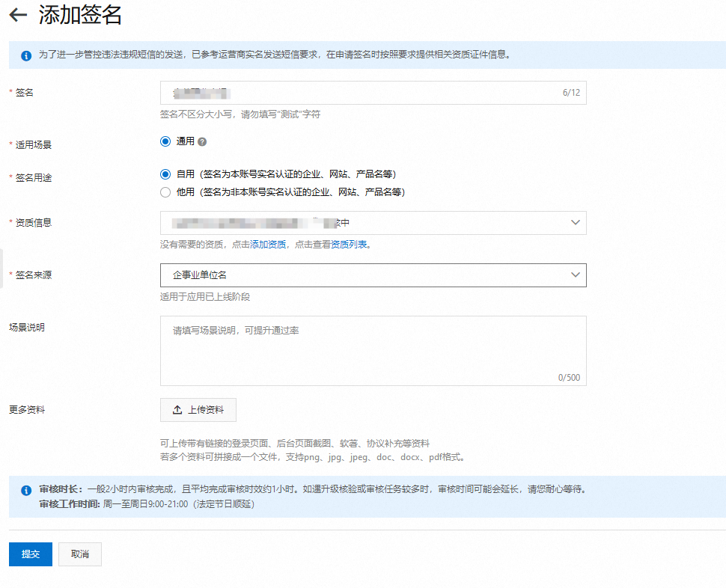Click the info icon beside 审核时长 notice

point(26,491)
